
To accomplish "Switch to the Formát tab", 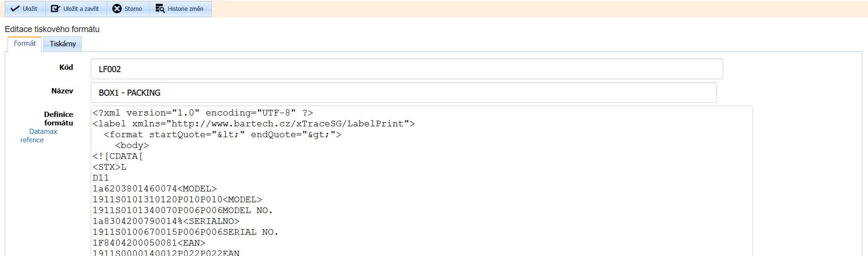I will 25,43.
